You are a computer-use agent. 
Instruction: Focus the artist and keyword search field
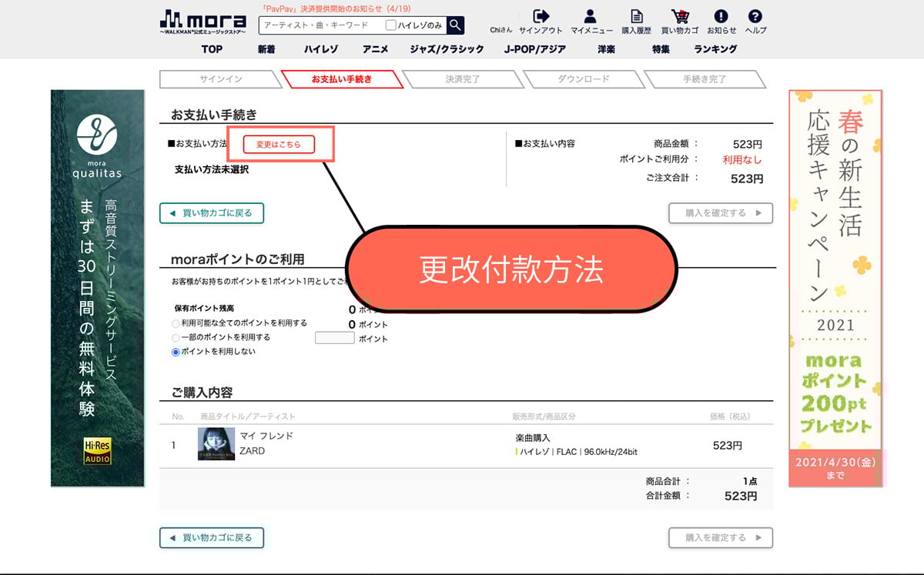(x=321, y=25)
